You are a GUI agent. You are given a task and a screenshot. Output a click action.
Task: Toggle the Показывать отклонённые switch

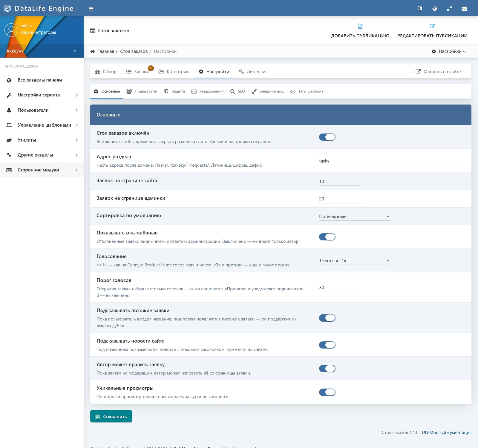pyautogui.click(x=327, y=237)
